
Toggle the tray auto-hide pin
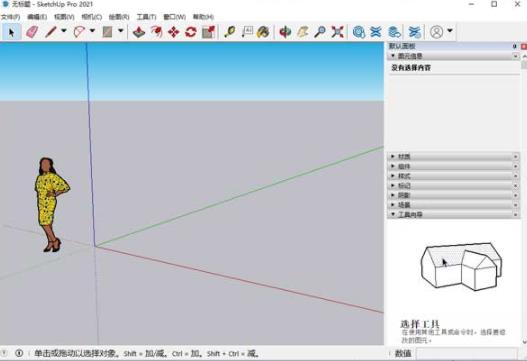(x=515, y=46)
